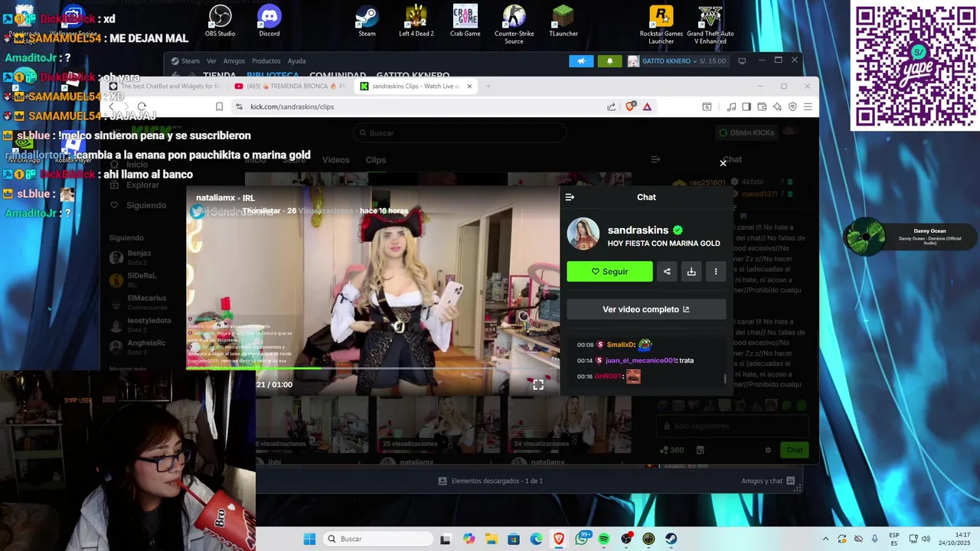Share the clip using the share icon
980x551 pixels.
point(667,272)
